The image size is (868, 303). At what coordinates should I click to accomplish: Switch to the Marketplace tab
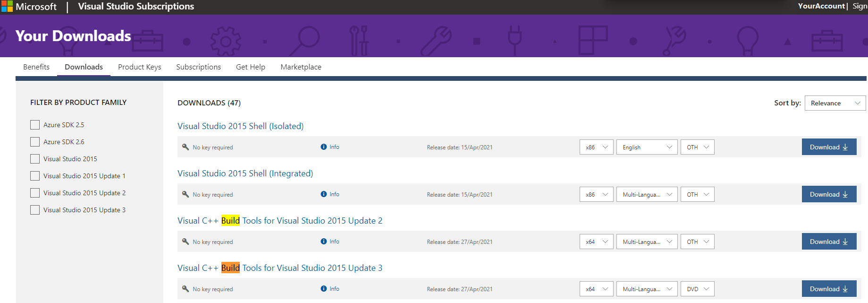click(x=301, y=67)
